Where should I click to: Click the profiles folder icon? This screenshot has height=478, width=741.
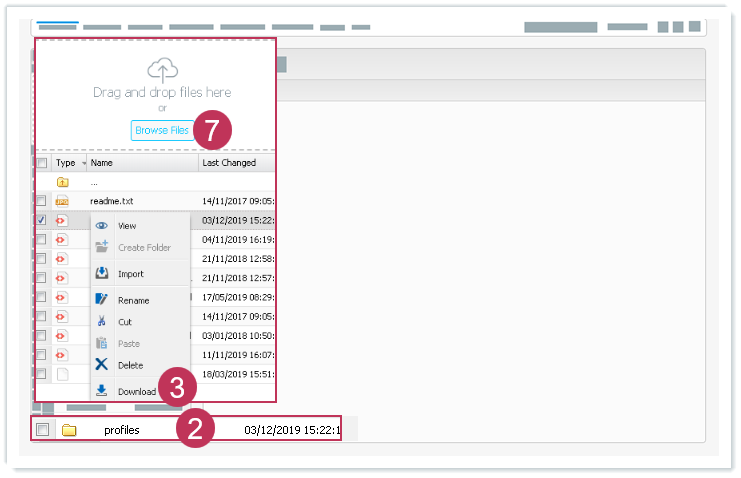point(69,430)
